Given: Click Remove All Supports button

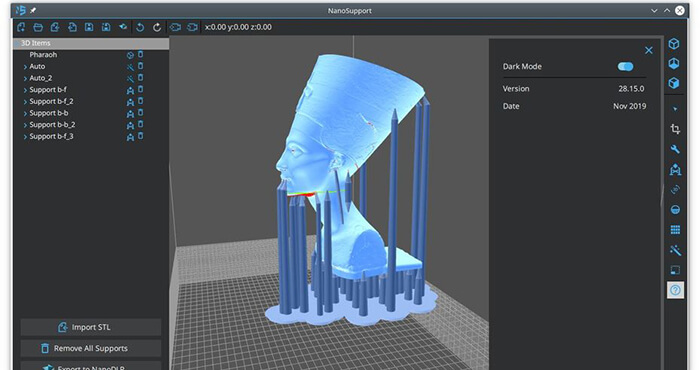Looking at the screenshot, I should click(x=91, y=348).
